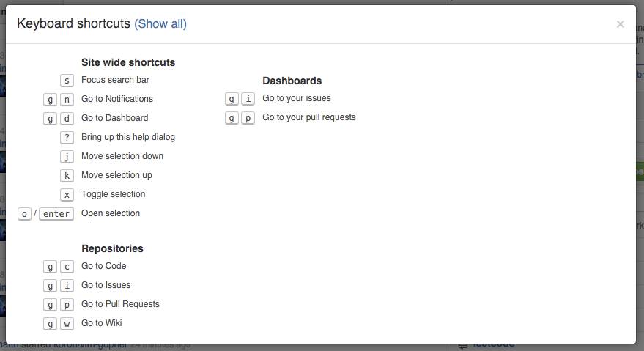Click the 'Repositories' heading
The width and height of the screenshot is (644, 351).
(112, 248)
